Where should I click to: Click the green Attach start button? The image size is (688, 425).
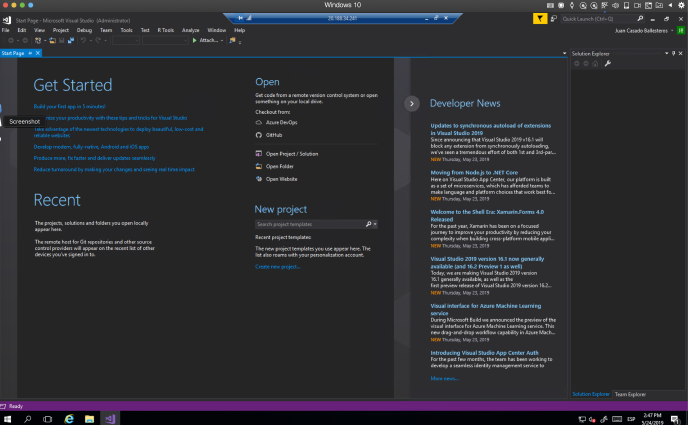click(205, 40)
